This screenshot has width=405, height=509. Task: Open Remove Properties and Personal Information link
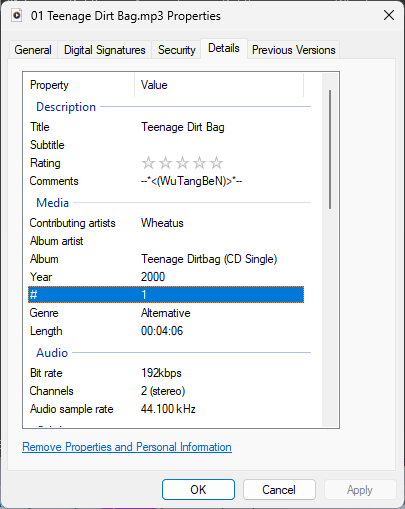[x=127, y=447]
